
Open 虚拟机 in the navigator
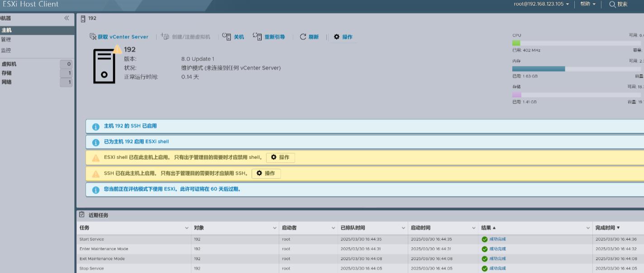pyautogui.click(x=9, y=64)
